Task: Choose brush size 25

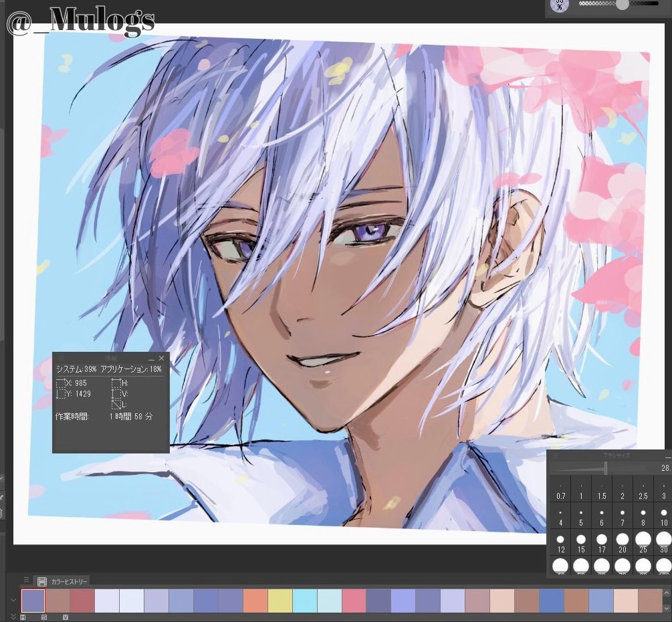Action: (643, 542)
